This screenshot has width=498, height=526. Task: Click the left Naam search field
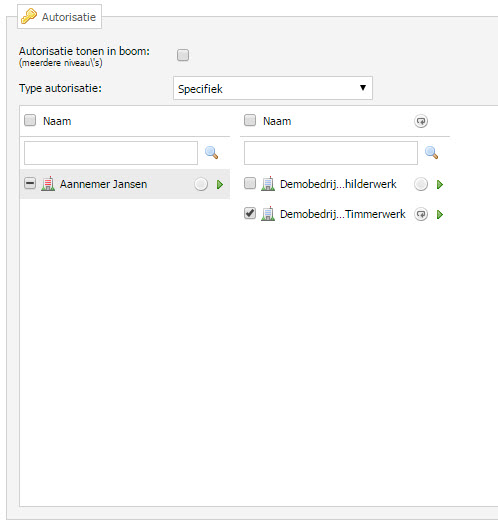click(111, 153)
